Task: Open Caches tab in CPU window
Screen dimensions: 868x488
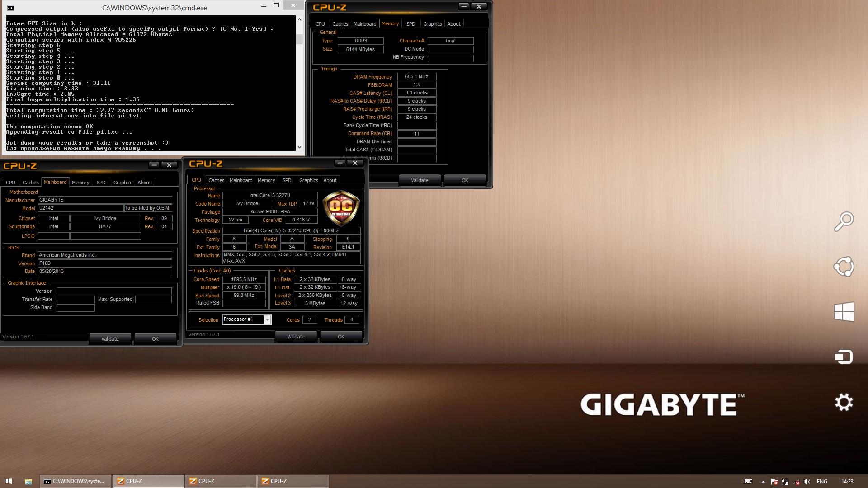Action: click(216, 180)
